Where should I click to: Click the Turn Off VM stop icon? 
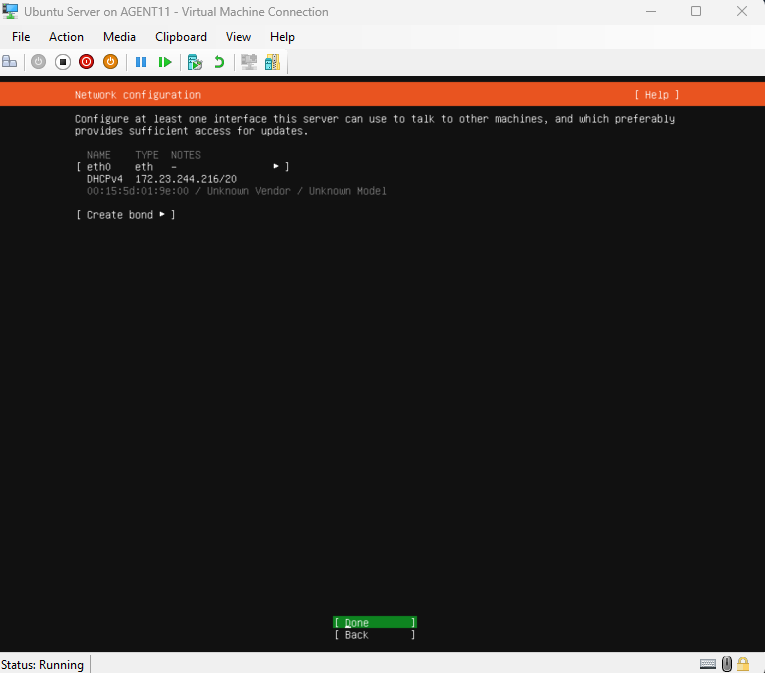coord(62,62)
